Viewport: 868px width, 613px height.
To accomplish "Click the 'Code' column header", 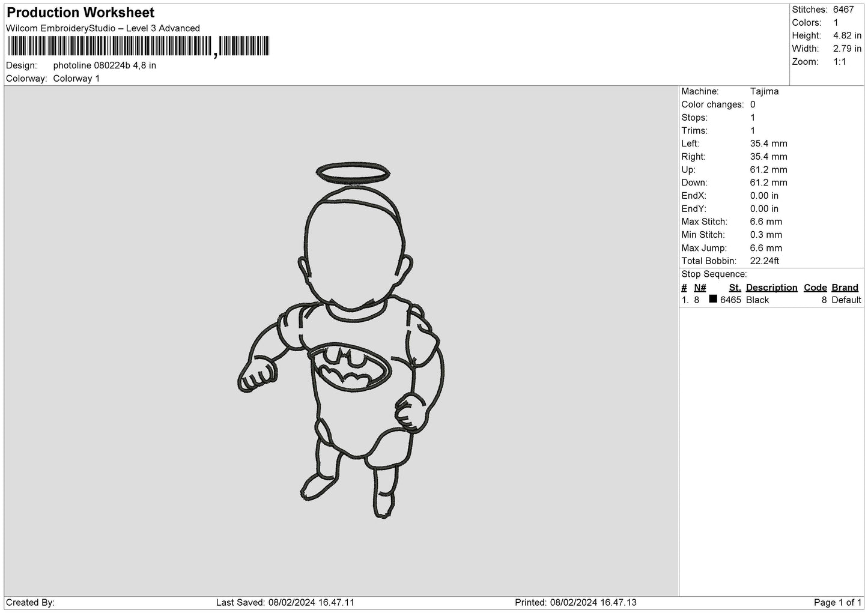I will pos(815,288).
